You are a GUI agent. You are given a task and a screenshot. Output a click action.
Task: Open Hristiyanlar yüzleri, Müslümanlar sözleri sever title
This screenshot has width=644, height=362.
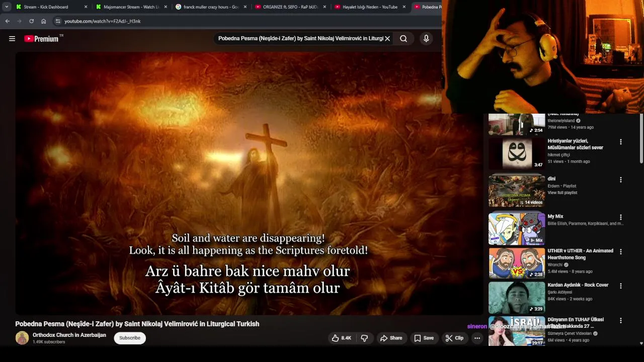pyautogui.click(x=575, y=144)
